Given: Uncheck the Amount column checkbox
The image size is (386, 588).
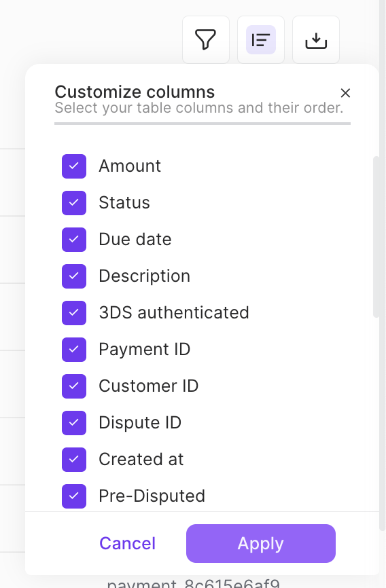Looking at the screenshot, I should [x=74, y=166].
